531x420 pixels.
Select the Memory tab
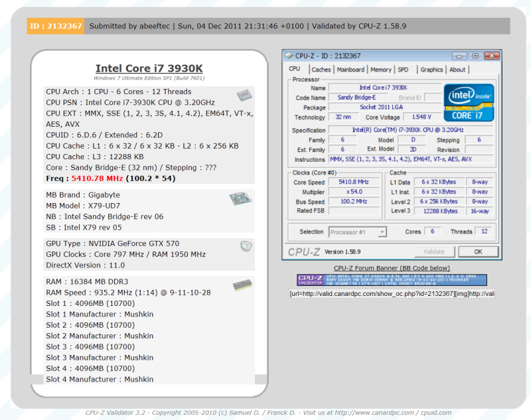coord(380,70)
